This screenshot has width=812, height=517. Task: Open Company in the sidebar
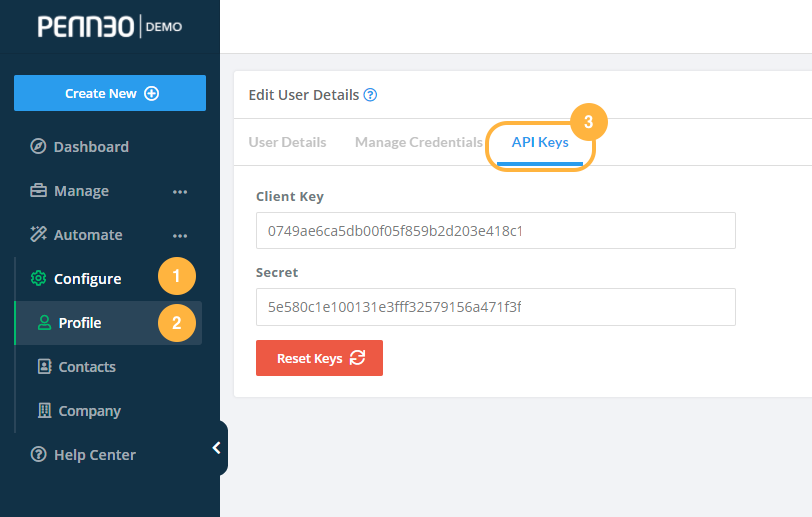pos(89,411)
